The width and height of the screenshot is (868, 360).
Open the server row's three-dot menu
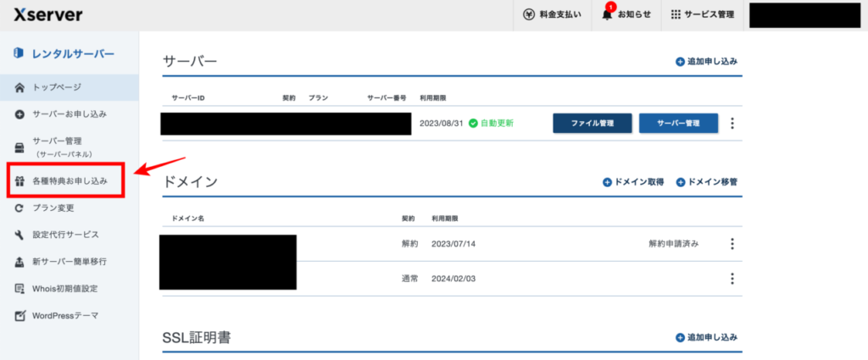point(732,124)
